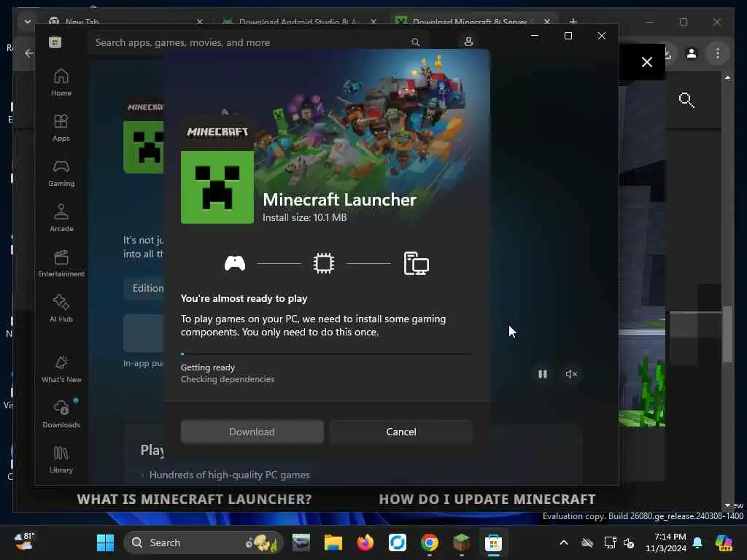Open the Arcade section
Screen dimensions: 747x560
pos(61,218)
